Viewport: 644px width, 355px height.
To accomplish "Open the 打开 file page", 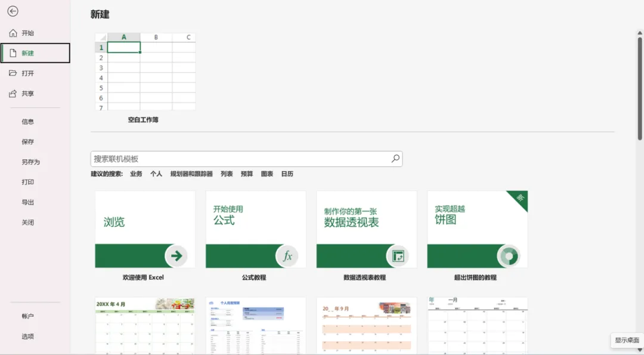I will [35, 73].
